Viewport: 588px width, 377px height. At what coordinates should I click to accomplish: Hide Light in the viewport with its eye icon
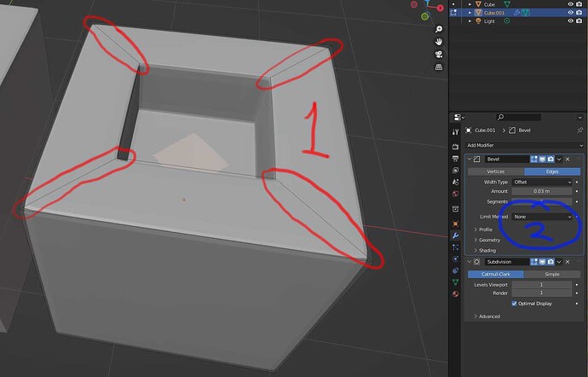pos(570,21)
